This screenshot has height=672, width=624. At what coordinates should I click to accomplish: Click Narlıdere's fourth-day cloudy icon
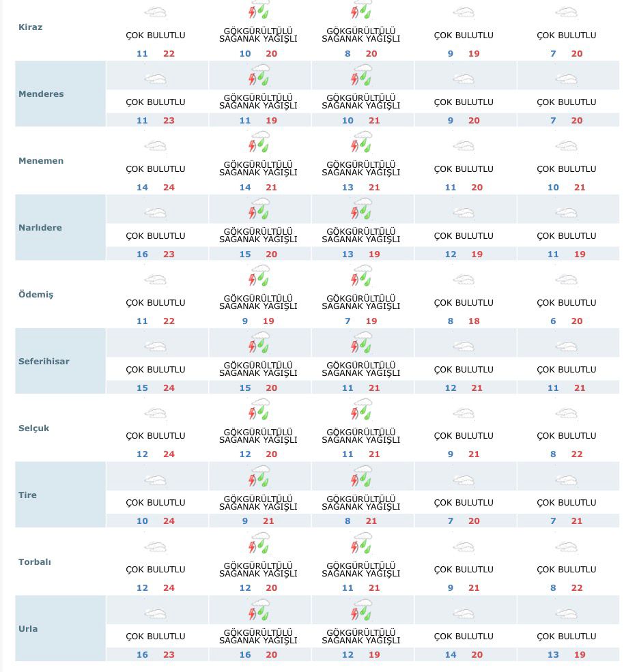click(x=464, y=213)
